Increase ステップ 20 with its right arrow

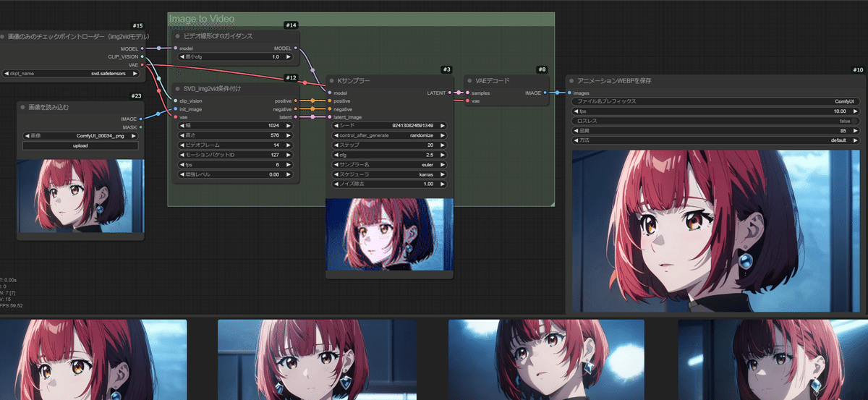tap(443, 145)
